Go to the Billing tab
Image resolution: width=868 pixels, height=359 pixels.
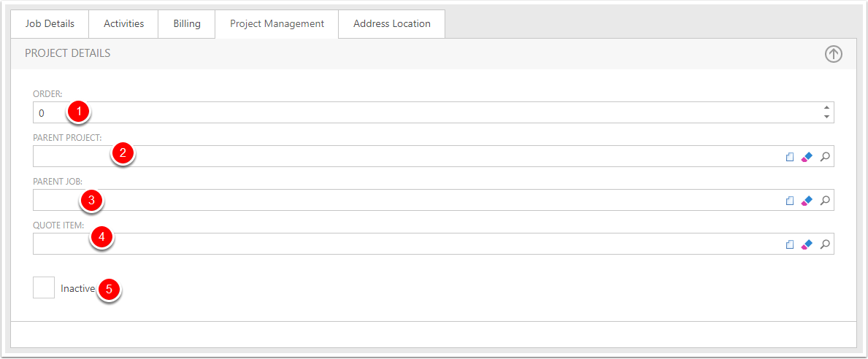coord(187,23)
